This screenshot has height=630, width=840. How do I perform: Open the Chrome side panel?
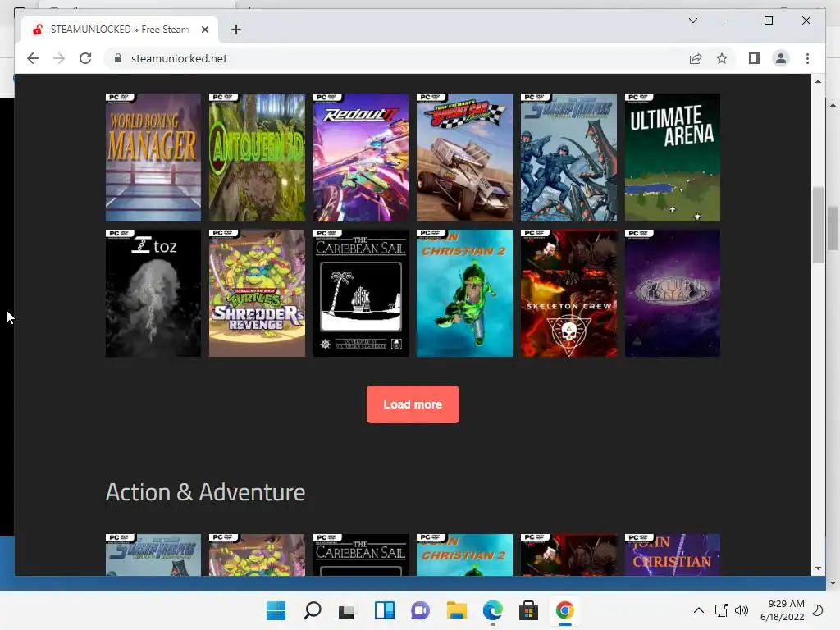[755, 58]
